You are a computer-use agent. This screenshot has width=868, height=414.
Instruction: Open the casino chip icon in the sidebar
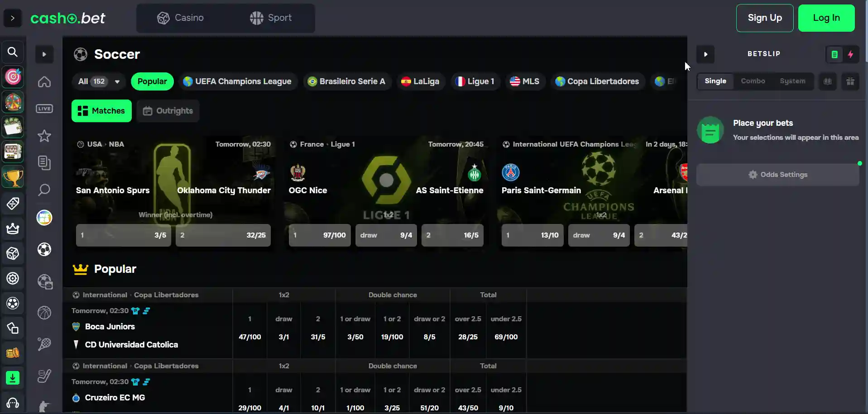pos(13,278)
